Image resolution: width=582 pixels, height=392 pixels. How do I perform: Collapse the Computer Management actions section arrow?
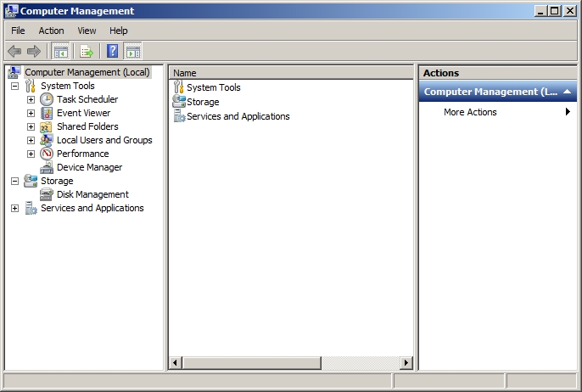click(567, 92)
